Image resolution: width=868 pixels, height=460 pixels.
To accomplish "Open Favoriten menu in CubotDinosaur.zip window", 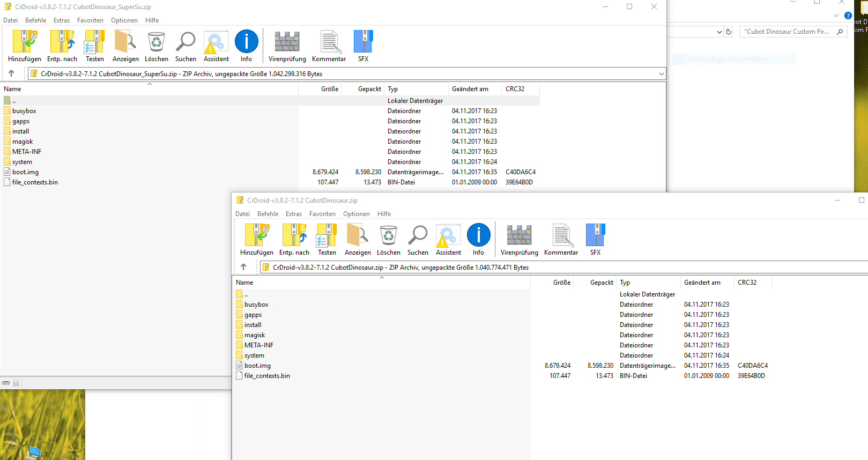I will click(322, 214).
